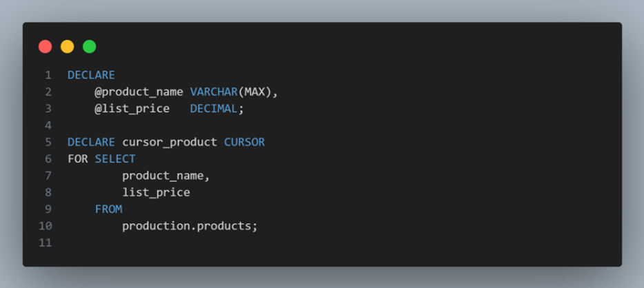Screen dimensions: 644x288
Task: Click the red close dot
Action: (x=46, y=47)
